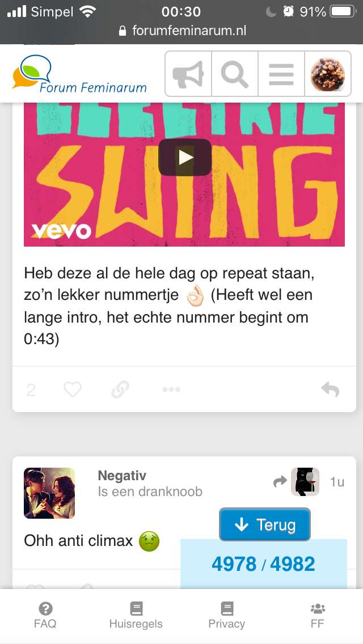Reply to post using arrow icon
The image size is (363, 644).
coord(330,389)
